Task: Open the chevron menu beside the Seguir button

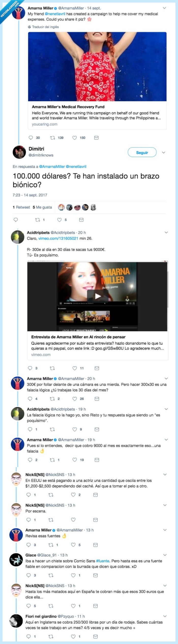Action: 164,153
